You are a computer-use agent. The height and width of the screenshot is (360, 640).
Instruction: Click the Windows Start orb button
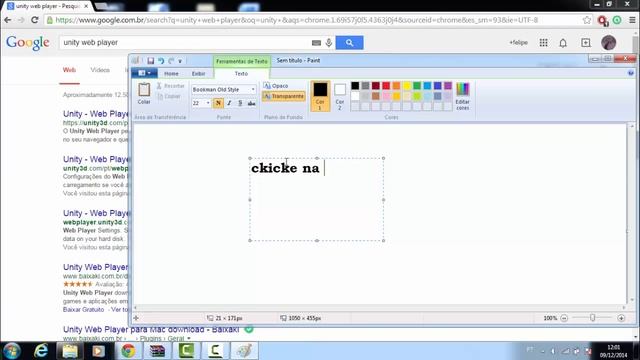coord(12,351)
